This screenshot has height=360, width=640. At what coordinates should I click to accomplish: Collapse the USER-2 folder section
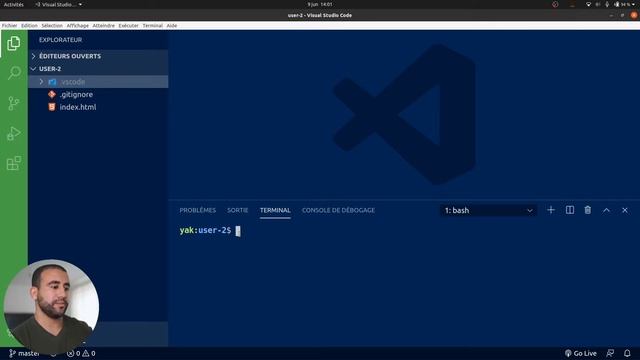(98, 69)
